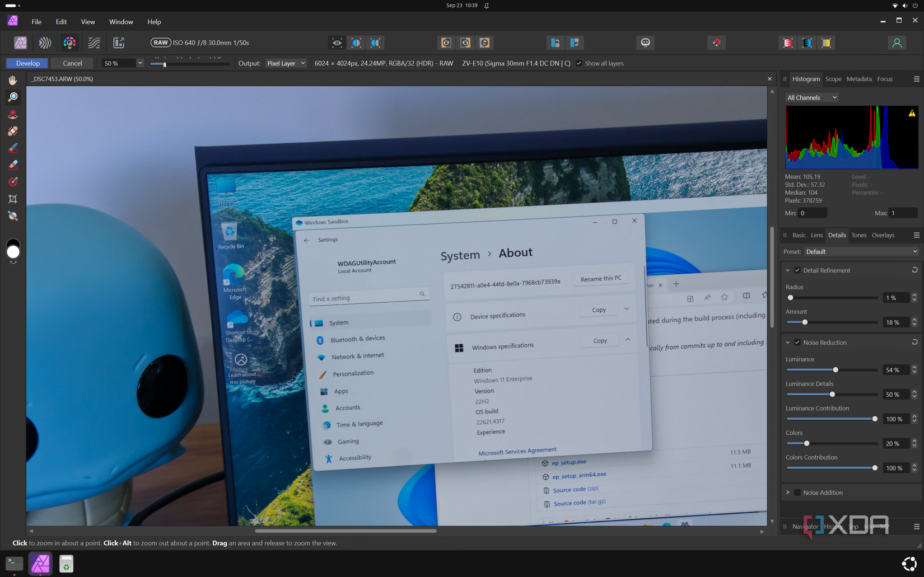Toggle the snapping magnet icon
This screenshot has width=924, height=577.
click(717, 43)
